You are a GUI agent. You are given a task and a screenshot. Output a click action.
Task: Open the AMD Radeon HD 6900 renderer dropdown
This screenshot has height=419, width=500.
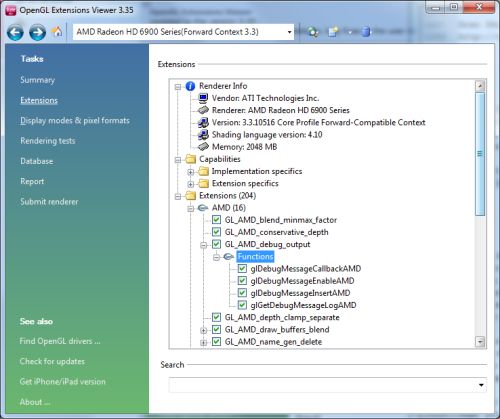click(x=289, y=32)
